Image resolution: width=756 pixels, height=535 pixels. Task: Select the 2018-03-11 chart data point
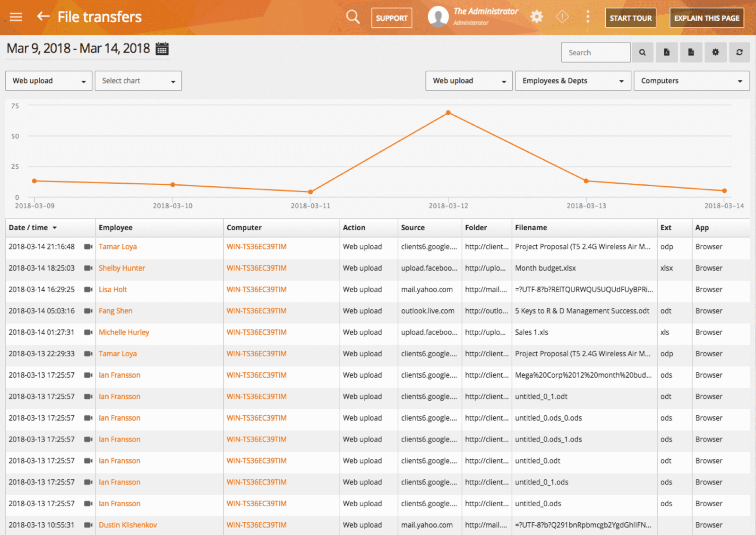(x=310, y=192)
